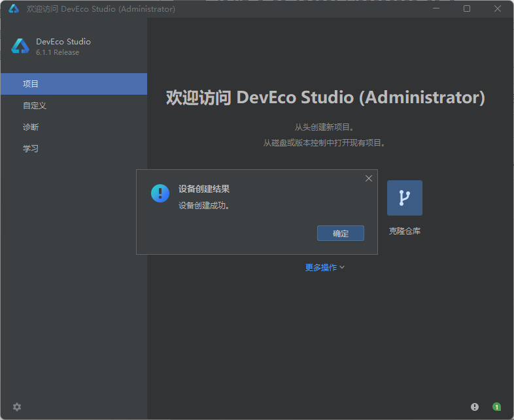This screenshot has height=420, width=514.
Task: Minimize the DevEco Studio welcome window
Action: tap(436, 9)
